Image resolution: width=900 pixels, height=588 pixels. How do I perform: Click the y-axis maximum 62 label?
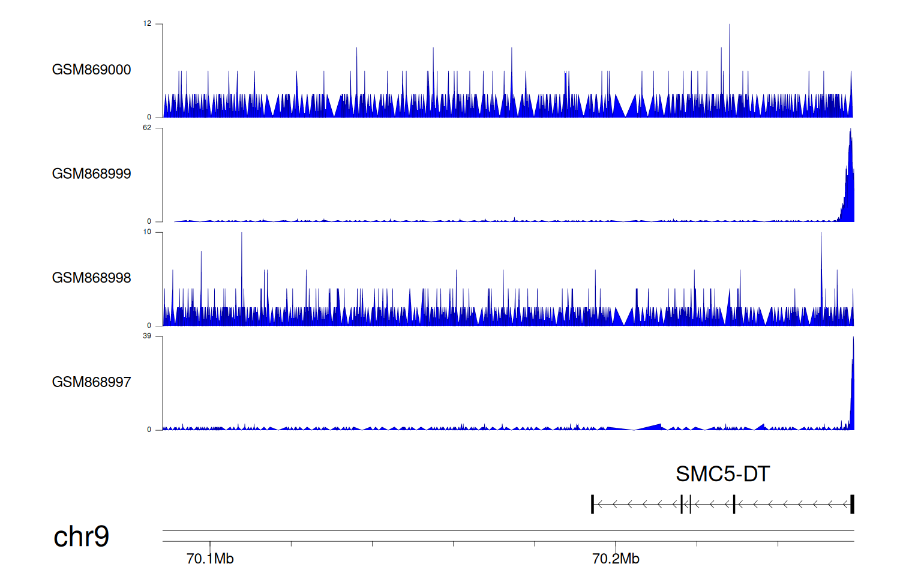tap(147, 128)
